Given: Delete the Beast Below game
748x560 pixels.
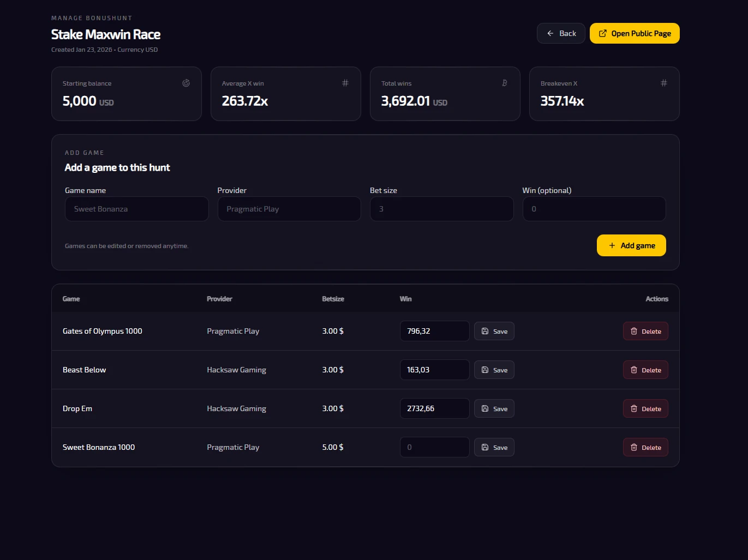Looking at the screenshot, I should pos(645,370).
